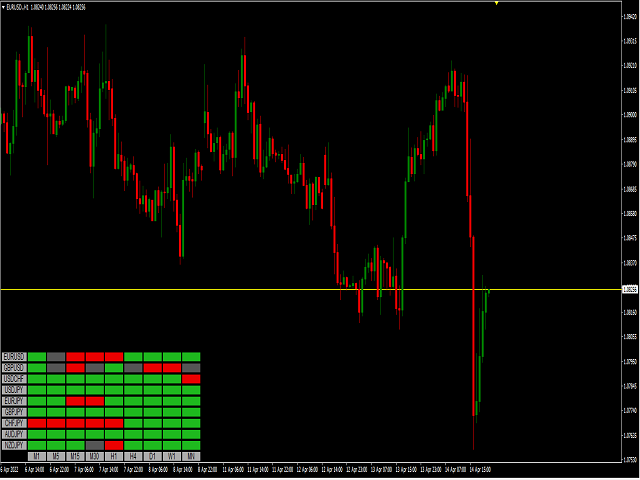Select the CHFJPY symbol button
Screen dimensions: 640x480
point(14,423)
